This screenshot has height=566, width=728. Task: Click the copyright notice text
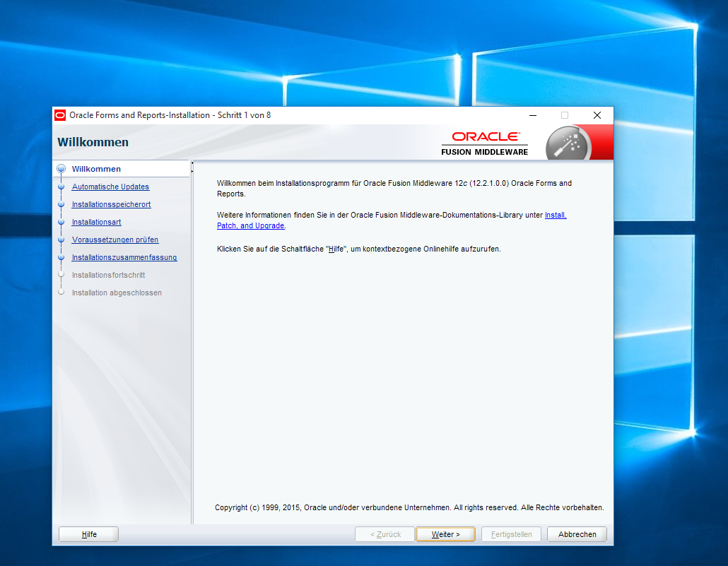pyautogui.click(x=409, y=507)
